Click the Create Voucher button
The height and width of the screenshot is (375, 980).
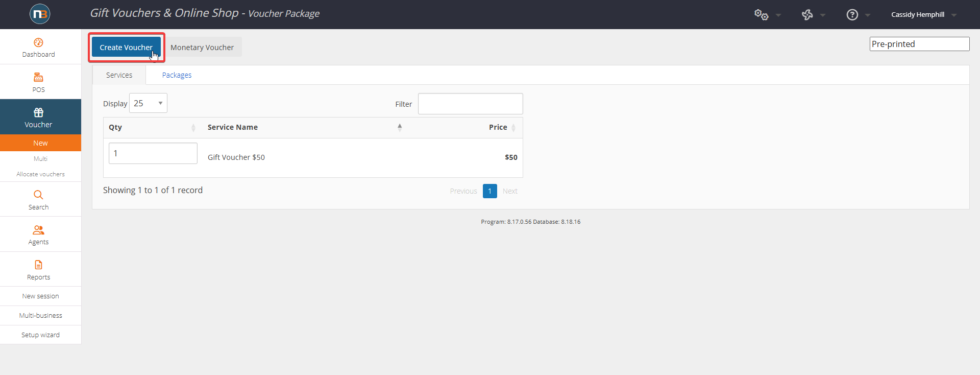pos(126,47)
